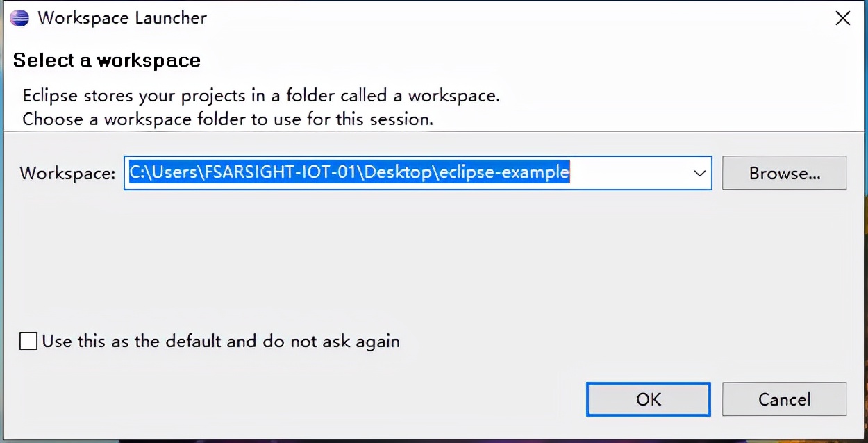This screenshot has height=443, width=868.
Task: Click 'eclipse-example' in the workspace path
Action: pos(505,172)
